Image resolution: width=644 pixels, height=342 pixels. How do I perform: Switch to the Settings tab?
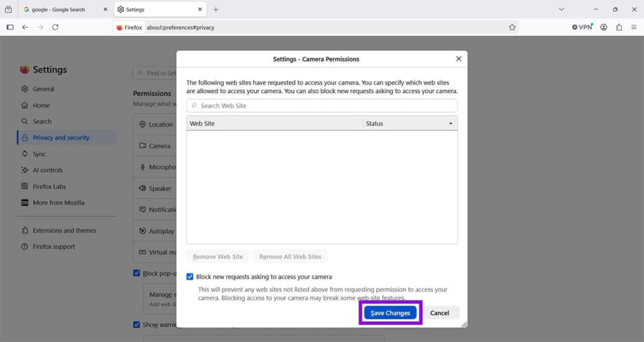160,9
